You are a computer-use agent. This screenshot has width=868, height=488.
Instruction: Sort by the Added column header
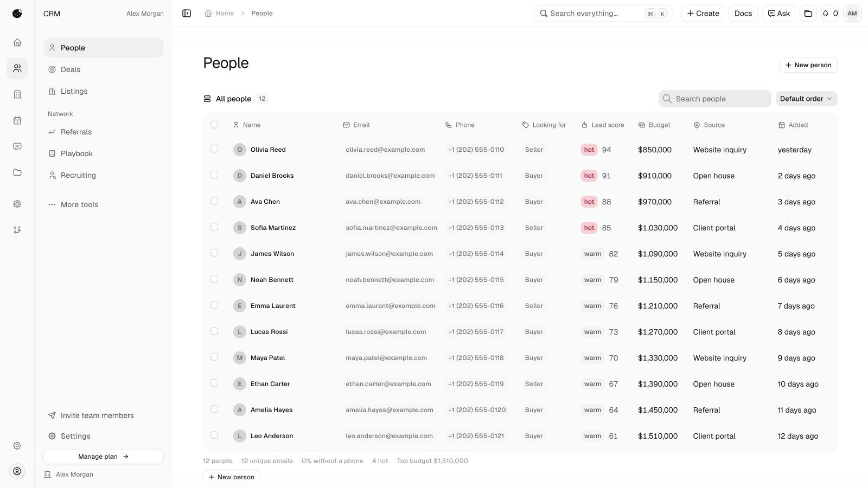793,125
